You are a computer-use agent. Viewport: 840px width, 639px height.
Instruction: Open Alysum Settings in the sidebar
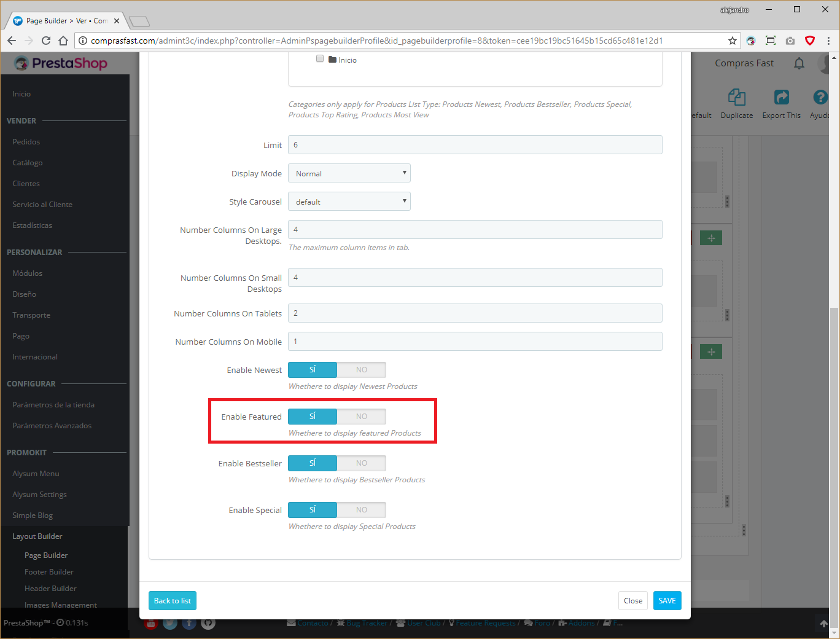pos(40,495)
